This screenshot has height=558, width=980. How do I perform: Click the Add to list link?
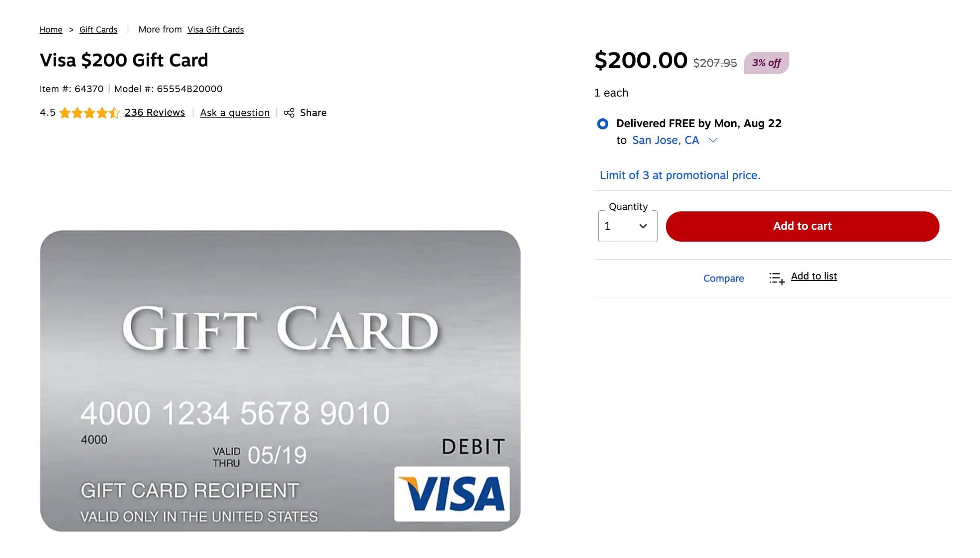click(814, 276)
